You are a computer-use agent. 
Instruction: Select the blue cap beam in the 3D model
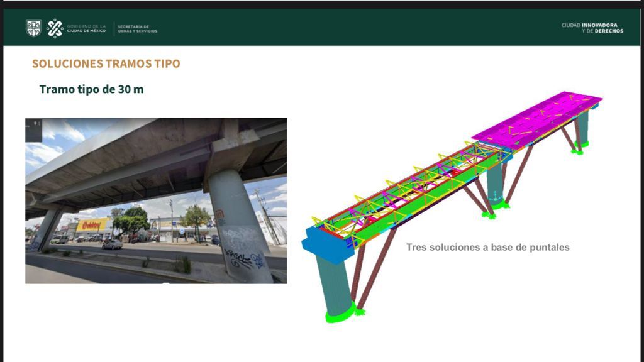pos(326,244)
